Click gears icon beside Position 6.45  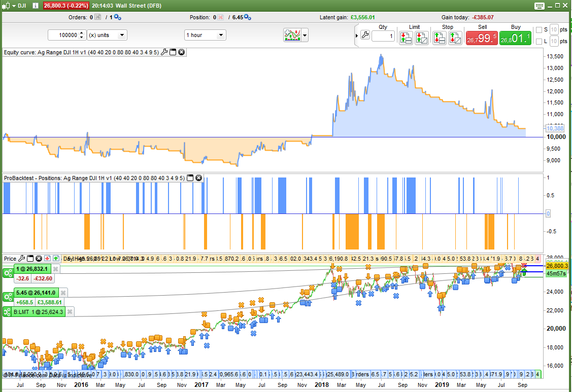(x=247, y=17)
